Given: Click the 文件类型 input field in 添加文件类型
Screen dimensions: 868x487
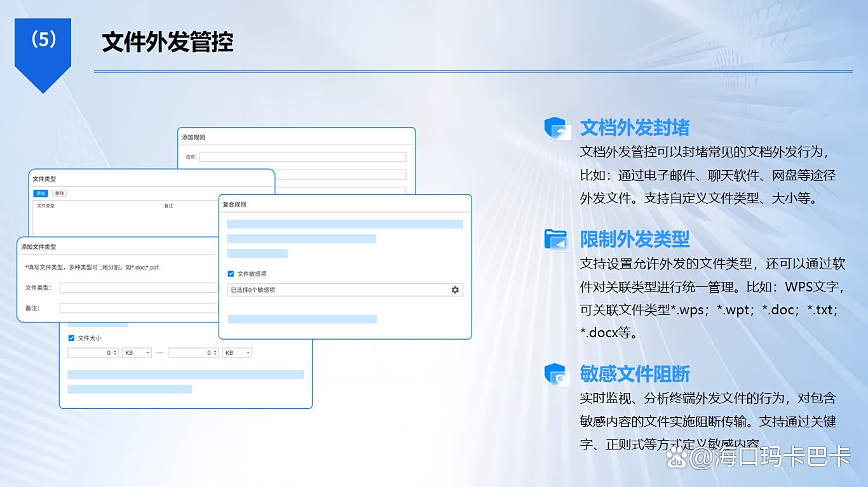Looking at the screenshot, I should (x=139, y=288).
